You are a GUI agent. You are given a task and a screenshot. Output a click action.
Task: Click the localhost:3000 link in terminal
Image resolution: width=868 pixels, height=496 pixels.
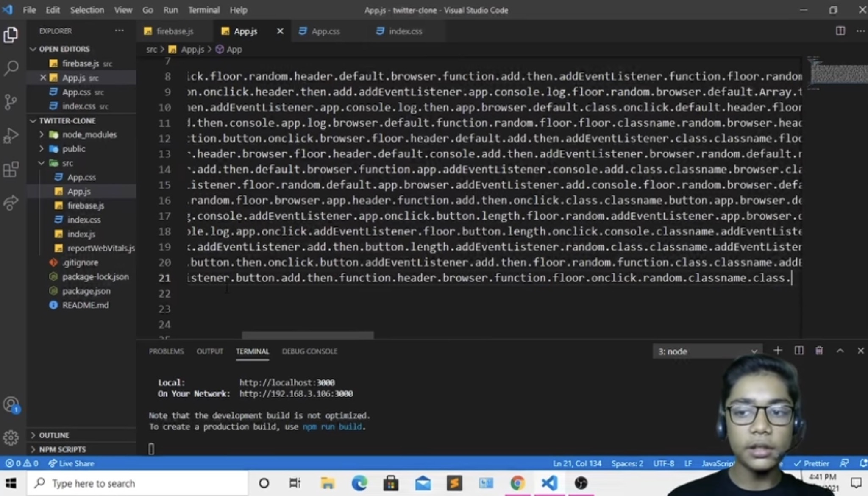pos(287,383)
